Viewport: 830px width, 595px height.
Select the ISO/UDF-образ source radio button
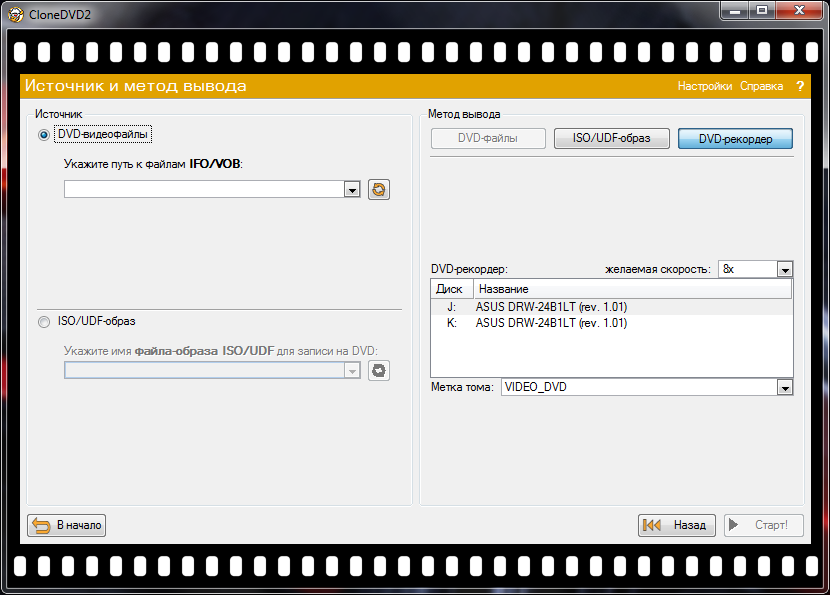(x=44, y=322)
